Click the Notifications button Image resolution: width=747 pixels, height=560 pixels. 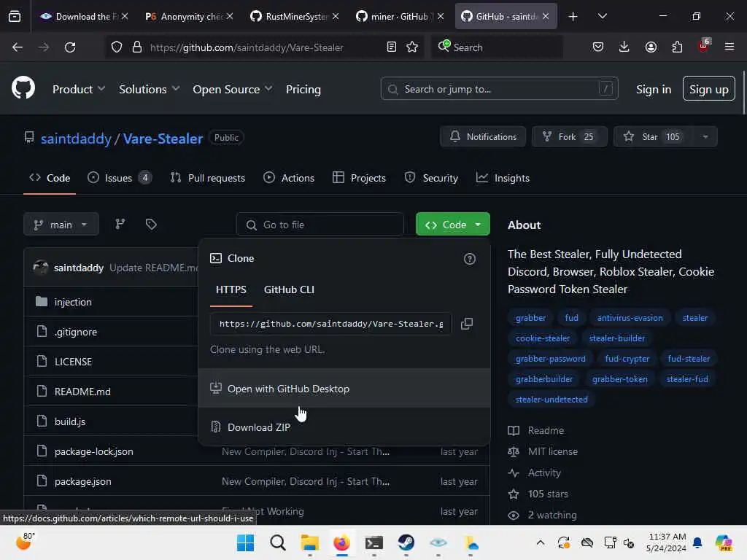click(x=483, y=136)
